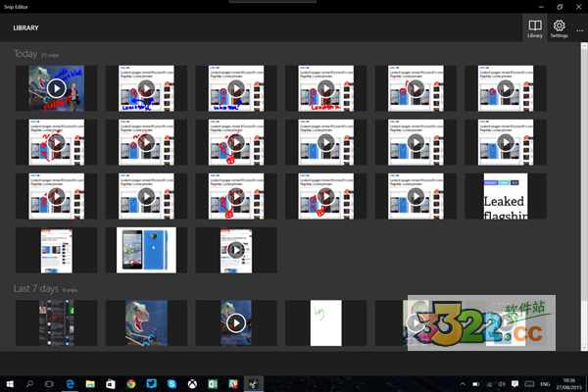
Task: Play the first snip under Today
Action: (x=56, y=88)
